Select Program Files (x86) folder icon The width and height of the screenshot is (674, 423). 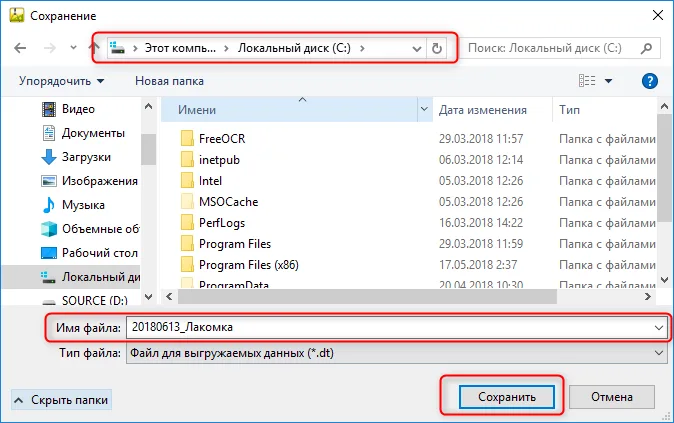[x=187, y=265]
